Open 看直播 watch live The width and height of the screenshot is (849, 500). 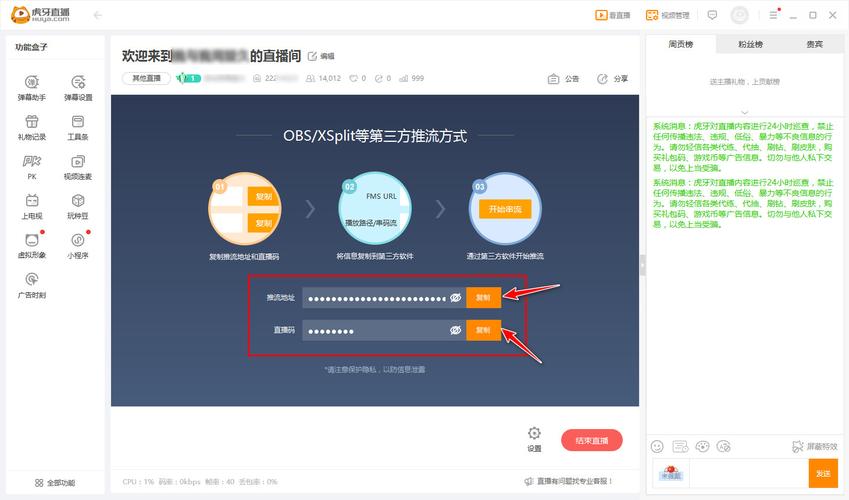click(x=613, y=15)
